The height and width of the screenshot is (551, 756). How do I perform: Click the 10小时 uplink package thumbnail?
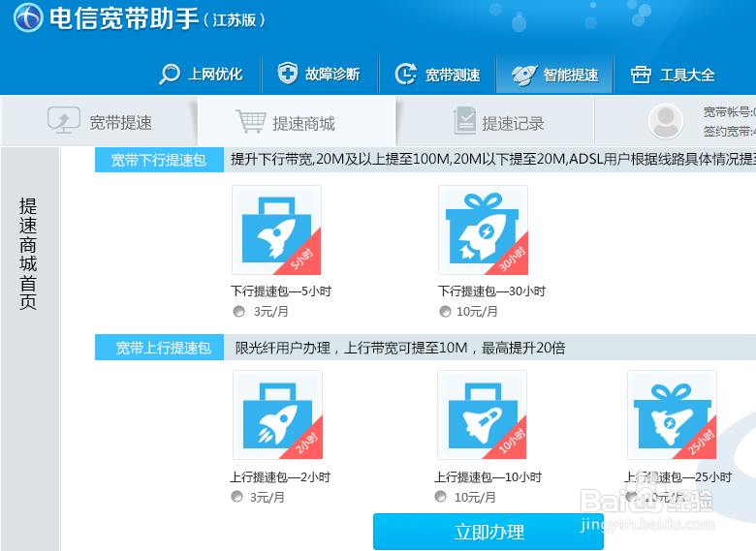(482, 414)
